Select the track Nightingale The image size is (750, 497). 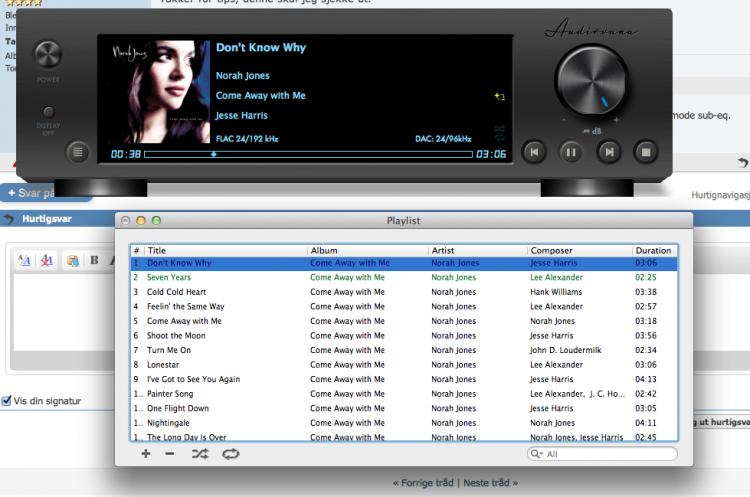click(x=404, y=423)
